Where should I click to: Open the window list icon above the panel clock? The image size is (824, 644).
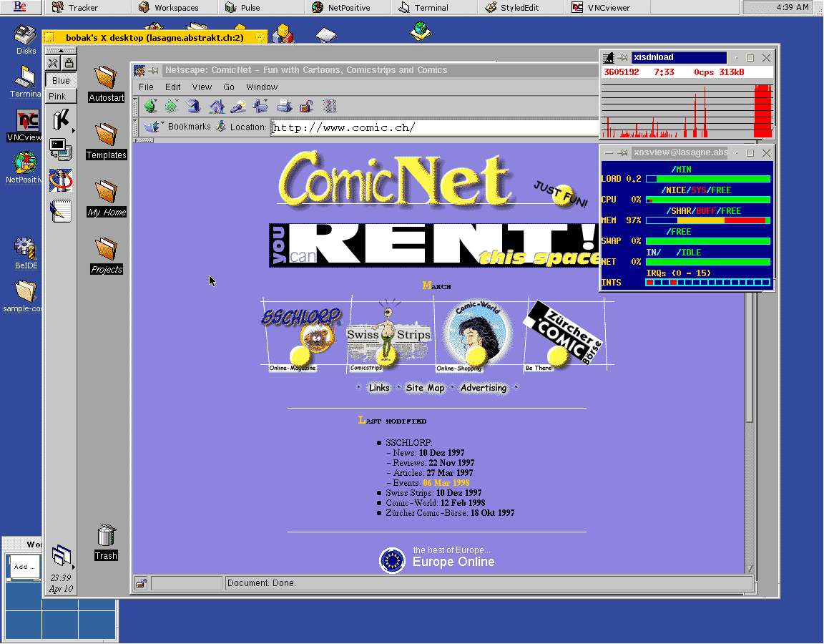click(x=62, y=556)
